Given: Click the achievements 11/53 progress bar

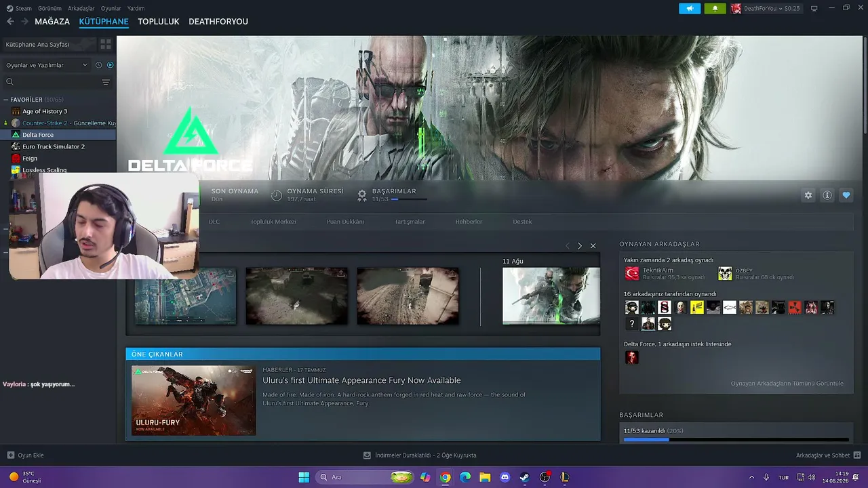Looking at the screenshot, I should [x=736, y=440].
